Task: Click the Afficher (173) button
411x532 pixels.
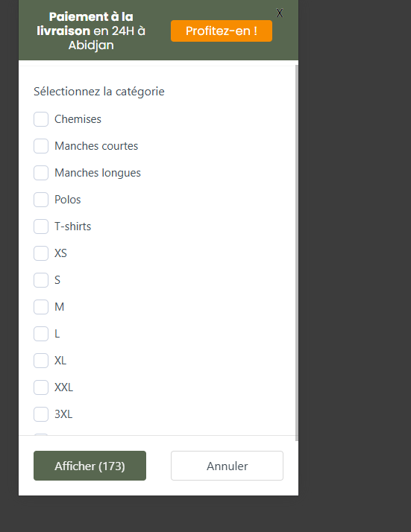Action: tap(90, 466)
